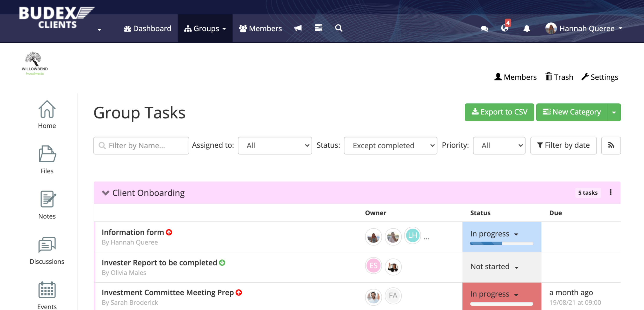The height and width of the screenshot is (310, 644).
Task: Click the due date 'a month ago'
Action: (571, 292)
